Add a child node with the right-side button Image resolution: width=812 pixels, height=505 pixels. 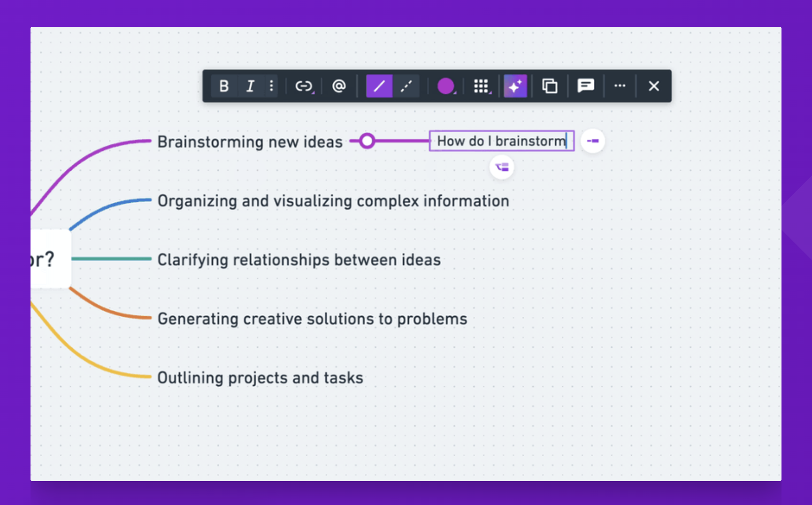point(593,141)
